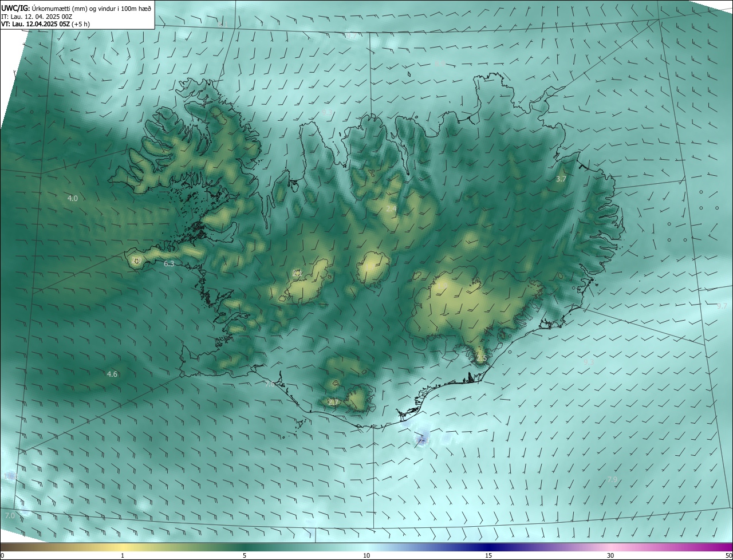Image resolution: width=733 pixels, height=560 pixels.
Task: Click the '6.3' value label on the map
Action: coord(169,263)
